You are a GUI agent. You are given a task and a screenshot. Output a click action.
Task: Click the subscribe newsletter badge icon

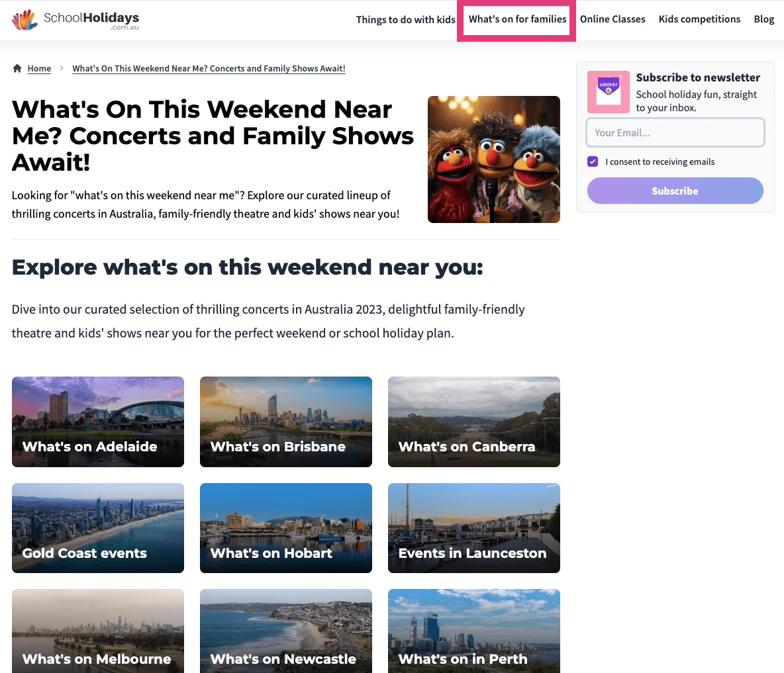(x=608, y=92)
